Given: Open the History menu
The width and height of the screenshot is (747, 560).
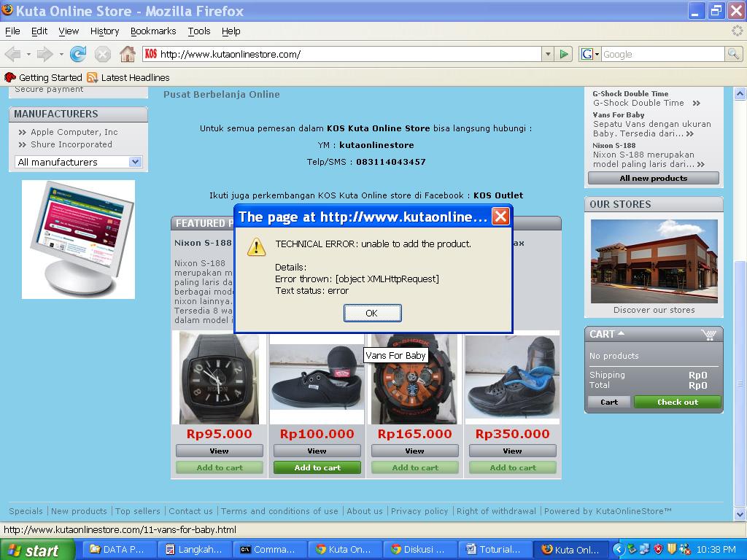Looking at the screenshot, I should 104,31.
